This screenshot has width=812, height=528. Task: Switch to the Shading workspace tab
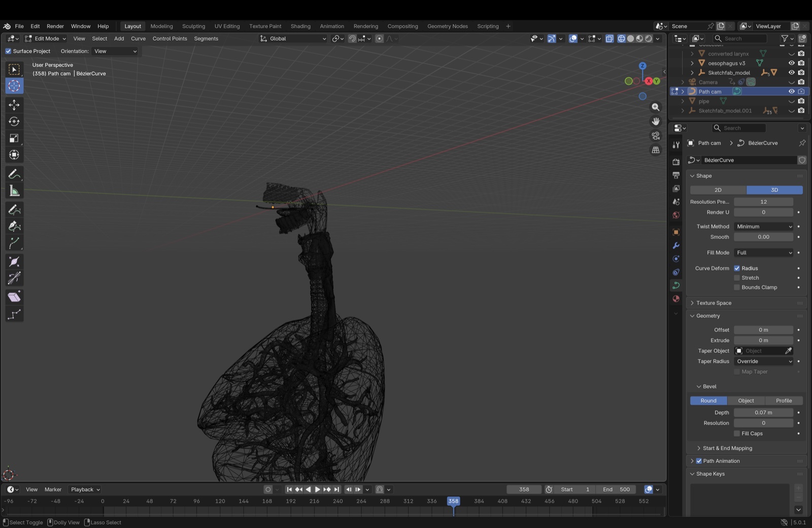300,26
